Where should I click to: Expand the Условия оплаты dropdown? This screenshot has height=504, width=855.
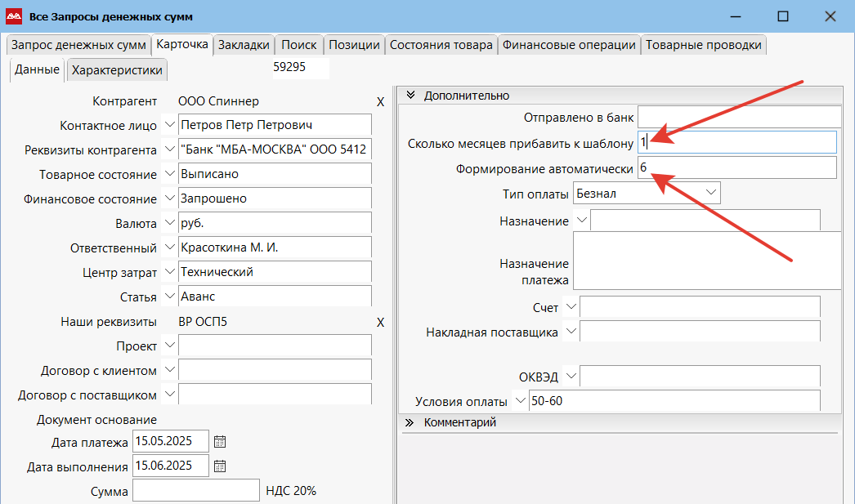pyautogui.click(x=521, y=401)
